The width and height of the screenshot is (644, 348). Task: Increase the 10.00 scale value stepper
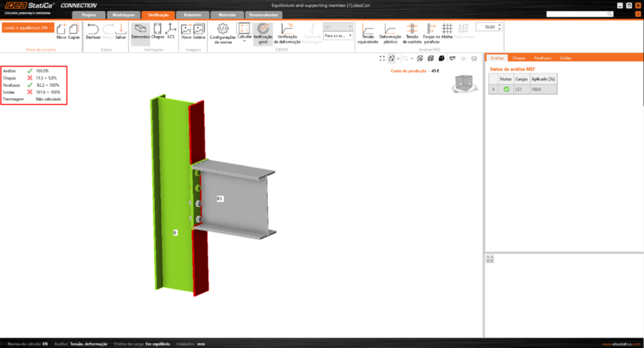tap(499, 25)
